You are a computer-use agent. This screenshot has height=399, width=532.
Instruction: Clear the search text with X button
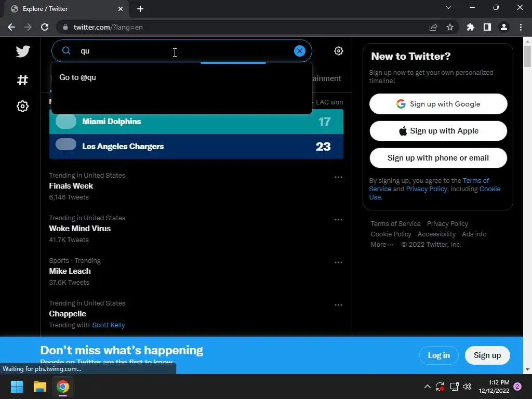click(x=299, y=51)
